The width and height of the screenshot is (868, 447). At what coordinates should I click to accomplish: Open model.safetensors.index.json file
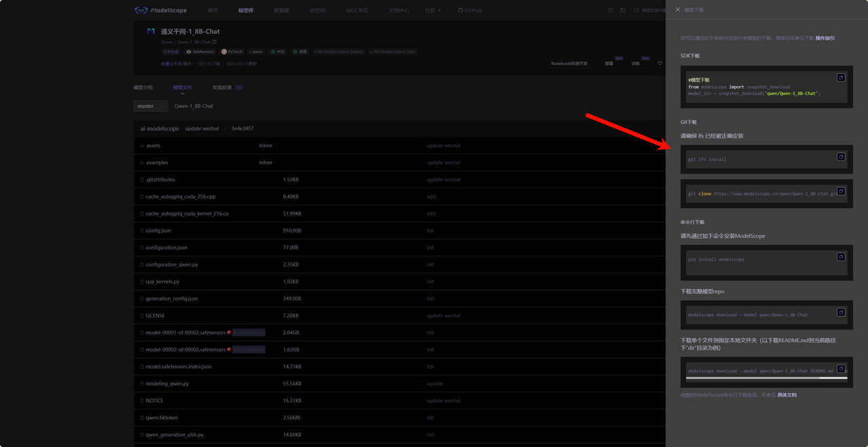(x=178, y=366)
